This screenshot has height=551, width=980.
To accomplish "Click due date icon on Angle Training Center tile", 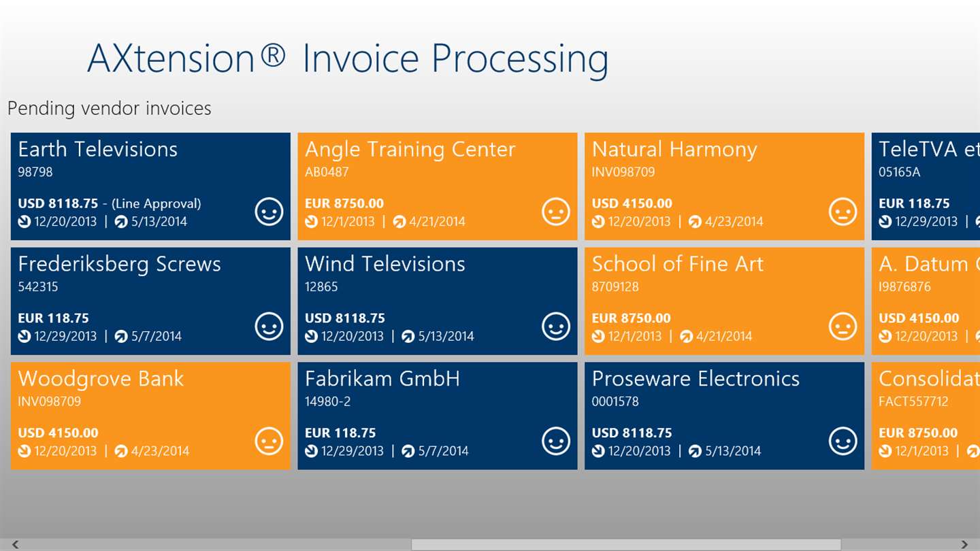I will point(399,222).
